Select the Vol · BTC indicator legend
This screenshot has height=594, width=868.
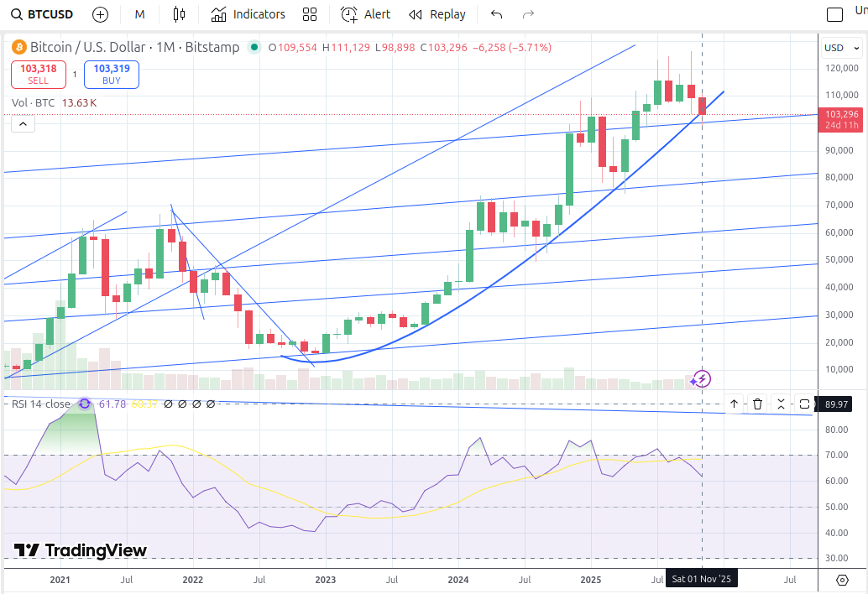[x=55, y=103]
